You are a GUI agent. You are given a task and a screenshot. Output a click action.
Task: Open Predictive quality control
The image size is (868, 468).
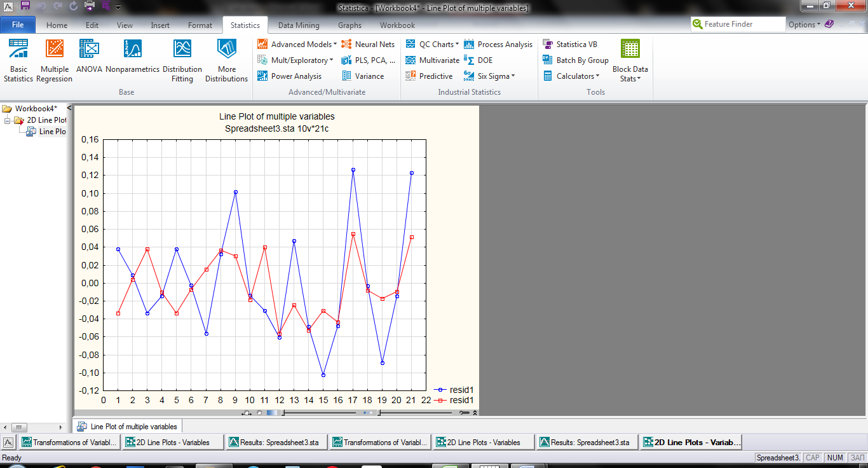tap(429, 76)
